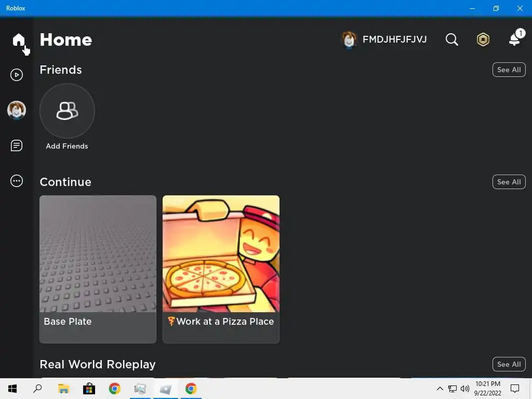Screen dimensions: 532x399
Task: See All friends
Action: pyautogui.click(x=509, y=70)
